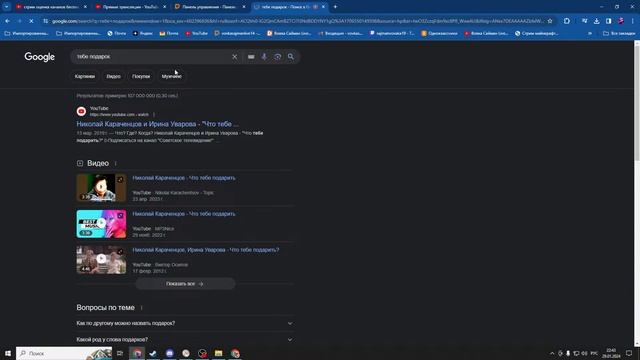Open Discord from the taskbar
Screen dimensions: 640x360
tap(169, 353)
